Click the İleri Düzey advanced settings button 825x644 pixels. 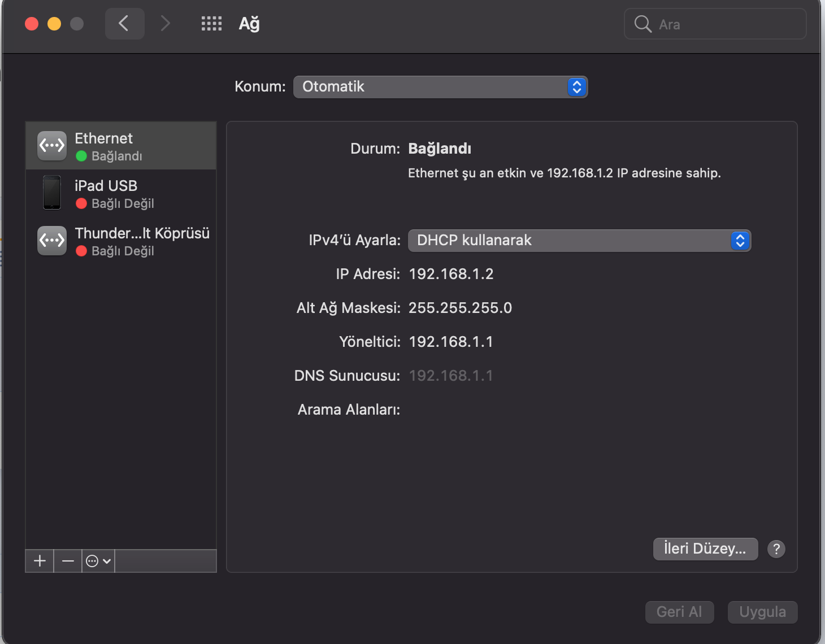[x=705, y=549]
